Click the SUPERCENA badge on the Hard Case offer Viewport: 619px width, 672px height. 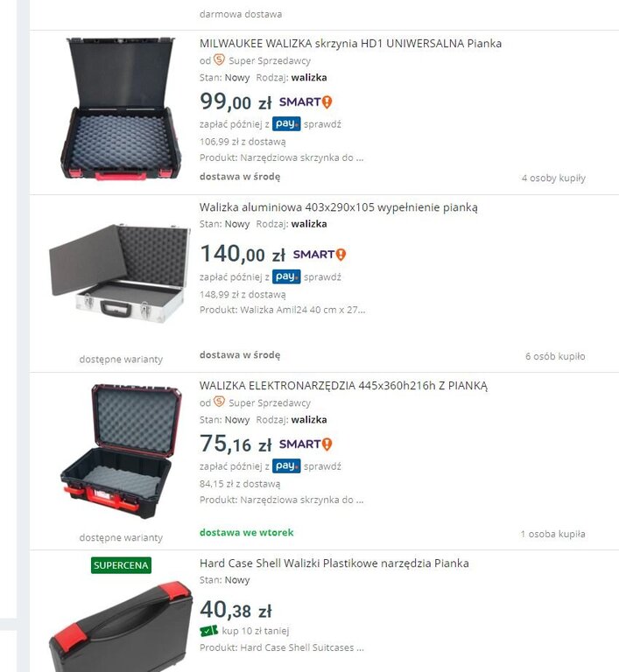tap(121, 565)
